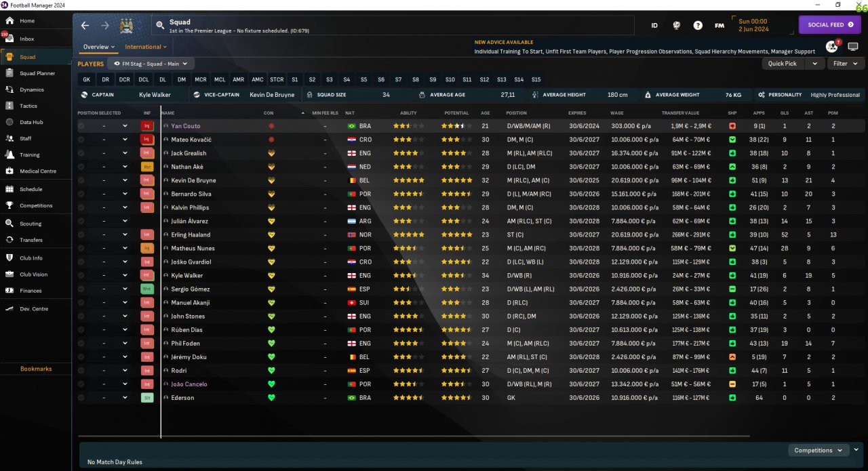Image resolution: width=868 pixels, height=471 pixels.
Task: Open Dev. Centre in sidebar
Action: (33, 308)
